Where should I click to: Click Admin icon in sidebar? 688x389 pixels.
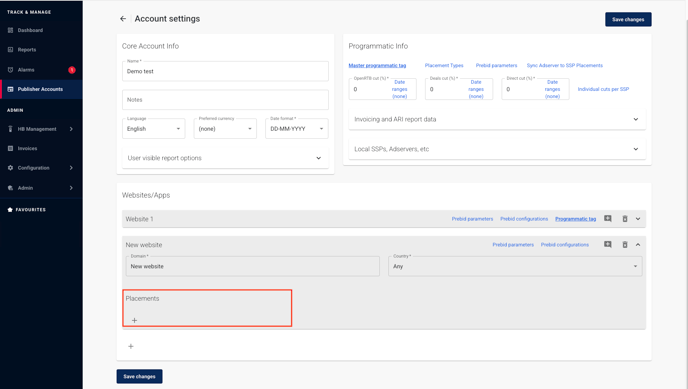[11, 188]
